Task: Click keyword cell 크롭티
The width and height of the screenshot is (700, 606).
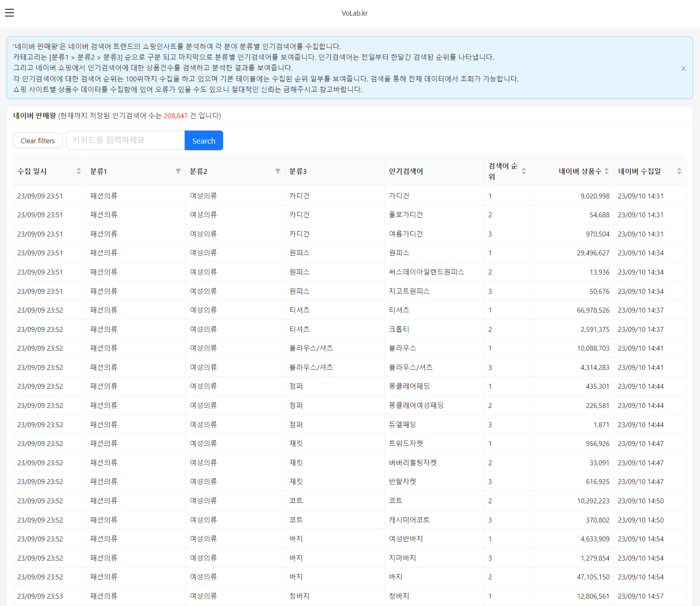Action: 399,329
